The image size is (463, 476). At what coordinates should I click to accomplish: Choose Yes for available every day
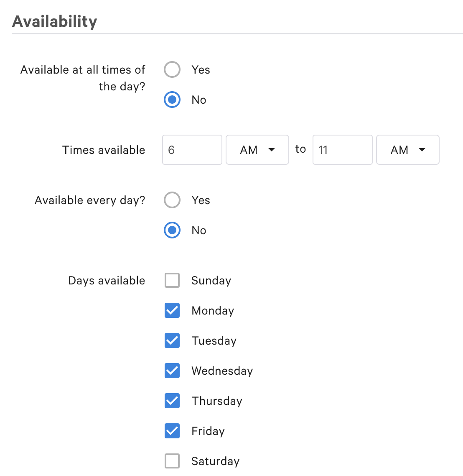coord(172,200)
